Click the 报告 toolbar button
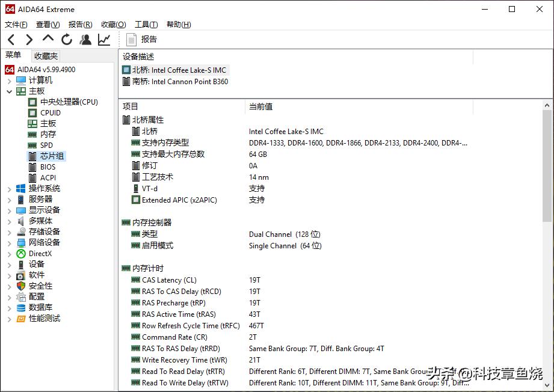Viewport: 554px width, 392px height. point(141,39)
